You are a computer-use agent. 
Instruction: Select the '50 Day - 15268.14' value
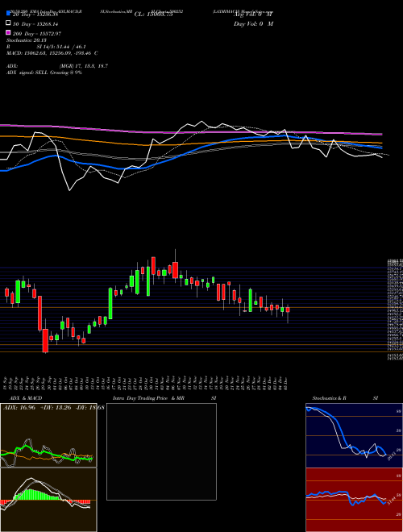click(35, 24)
